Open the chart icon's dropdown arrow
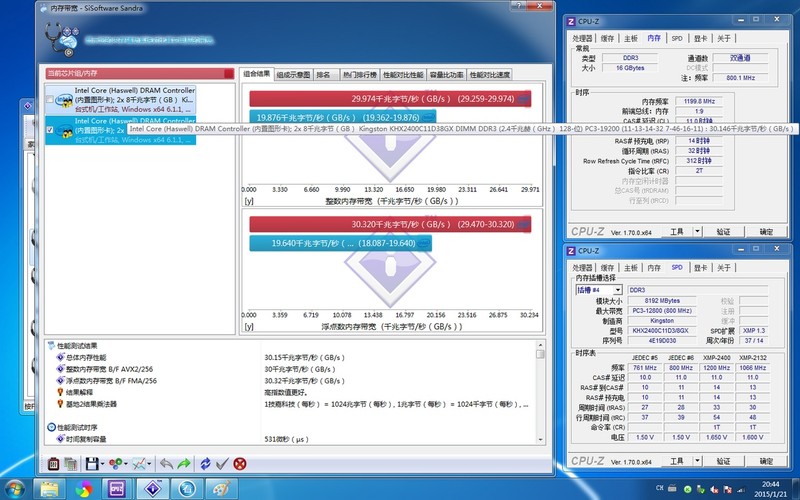The width and height of the screenshot is (800, 500). (x=149, y=464)
